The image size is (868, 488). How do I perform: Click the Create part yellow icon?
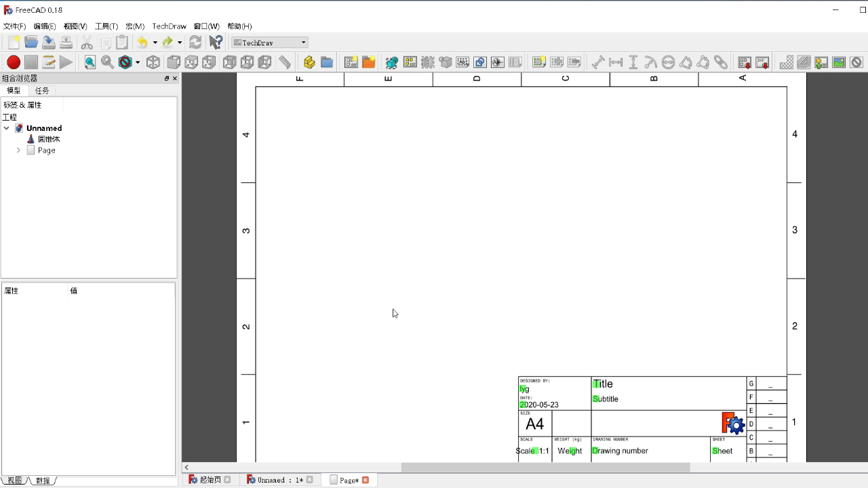click(x=309, y=62)
